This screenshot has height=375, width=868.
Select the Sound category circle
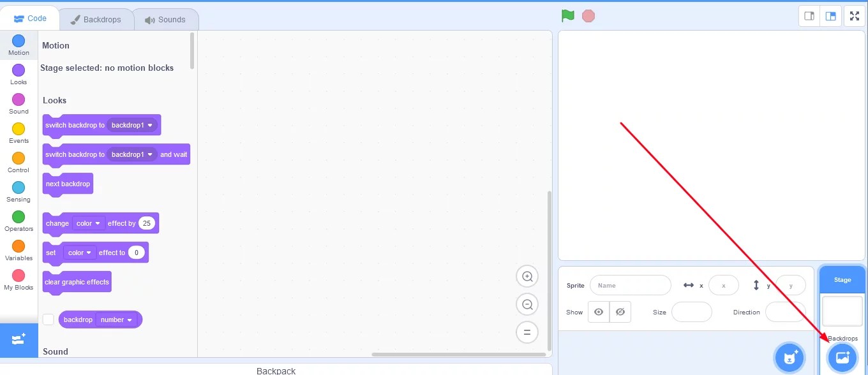point(19,99)
